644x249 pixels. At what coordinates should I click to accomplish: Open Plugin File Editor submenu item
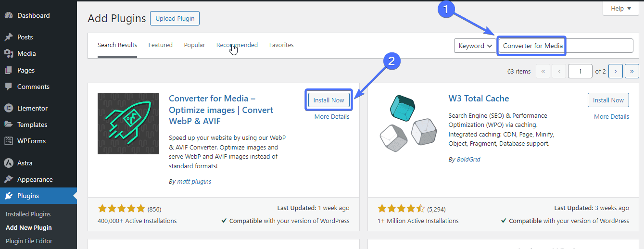pyautogui.click(x=29, y=241)
